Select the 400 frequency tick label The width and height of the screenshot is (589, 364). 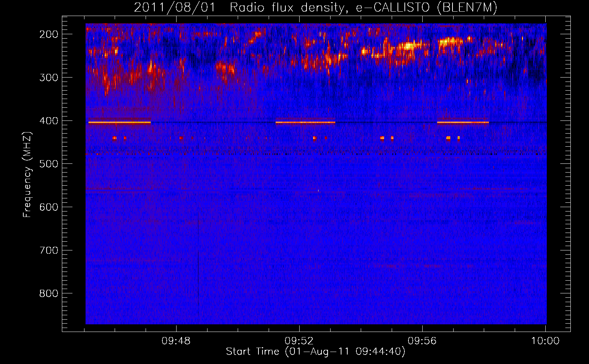(x=49, y=121)
